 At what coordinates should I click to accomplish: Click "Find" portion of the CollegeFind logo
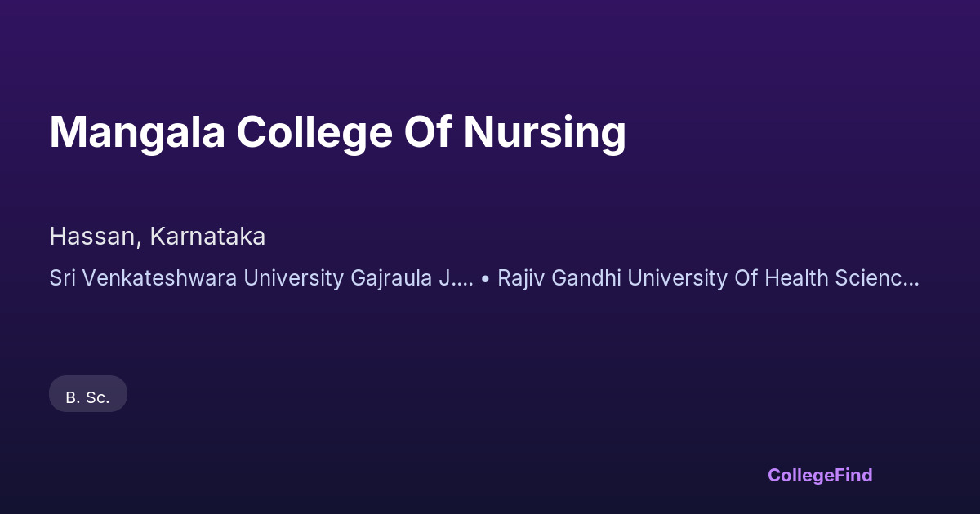pyautogui.click(x=853, y=475)
